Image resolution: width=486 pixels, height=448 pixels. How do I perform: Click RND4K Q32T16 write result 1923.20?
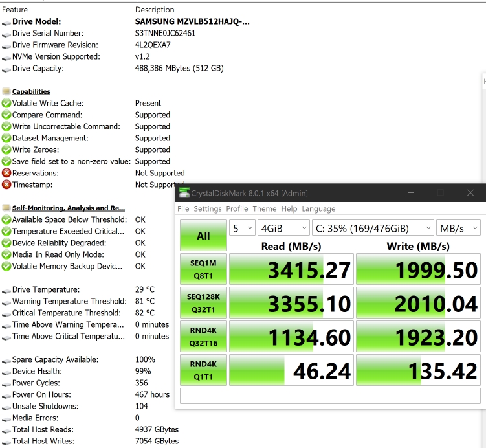(x=418, y=337)
